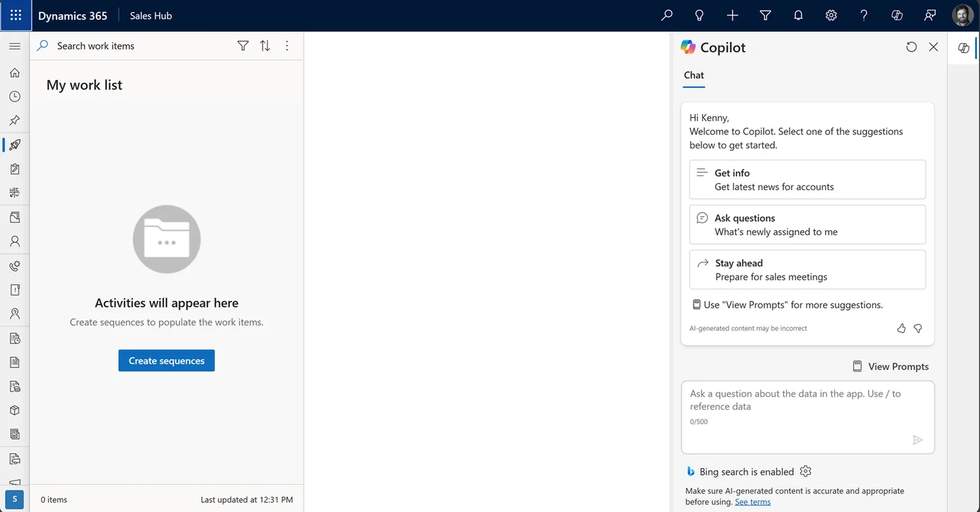Viewport: 980px width, 512px height.
Task: Open work list more options menu
Action: pyautogui.click(x=287, y=46)
